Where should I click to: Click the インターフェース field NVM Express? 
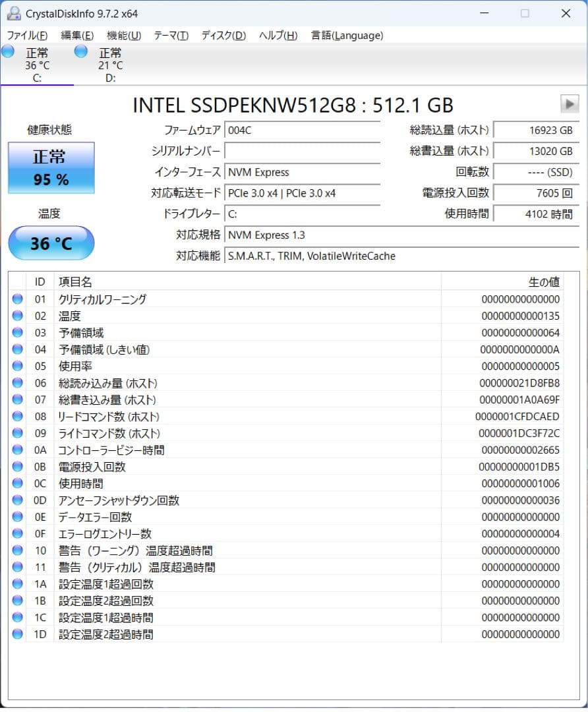(302, 172)
